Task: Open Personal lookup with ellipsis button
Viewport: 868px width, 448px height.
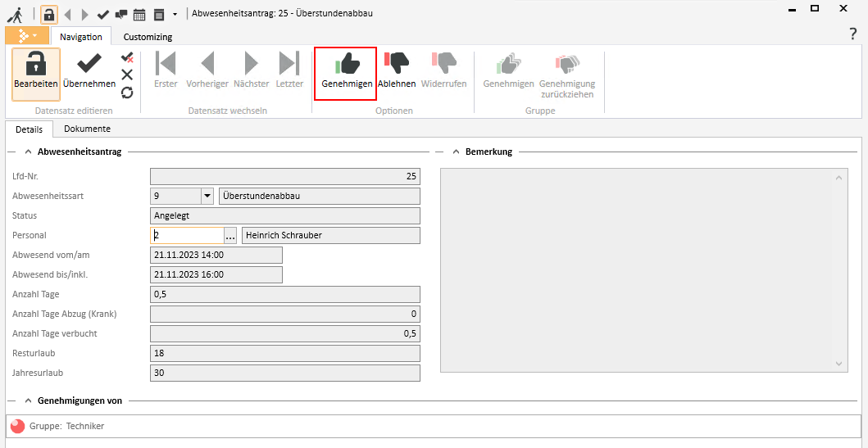Action: click(231, 236)
